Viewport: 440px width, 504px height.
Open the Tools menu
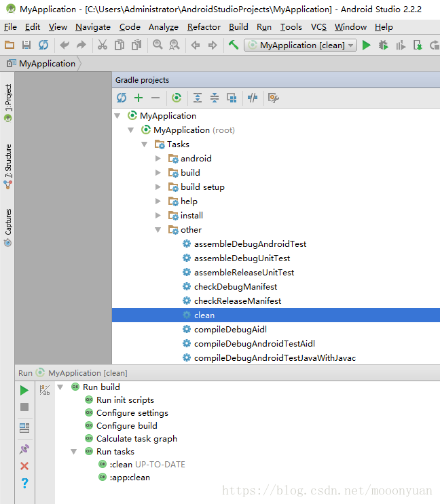pos(291,27)
